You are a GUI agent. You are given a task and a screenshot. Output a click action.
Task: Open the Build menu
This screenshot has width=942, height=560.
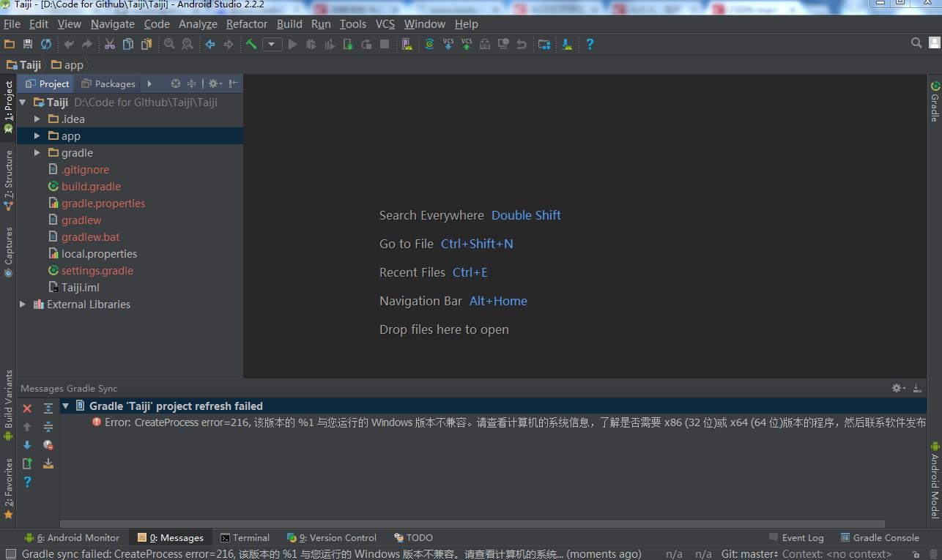pyautogui.click(x=289, y=24)
